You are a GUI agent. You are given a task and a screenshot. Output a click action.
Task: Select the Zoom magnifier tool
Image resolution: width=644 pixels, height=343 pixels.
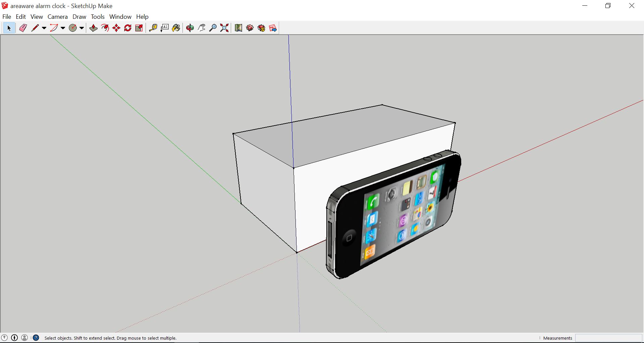tap(213, 28)
